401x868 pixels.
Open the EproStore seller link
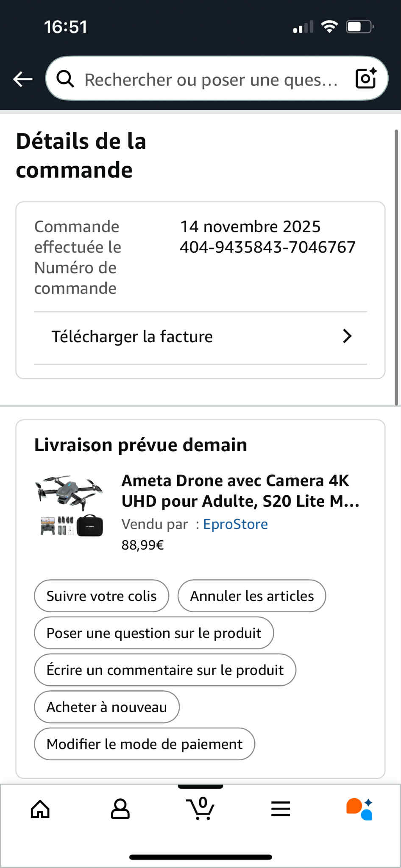[235, 524]
